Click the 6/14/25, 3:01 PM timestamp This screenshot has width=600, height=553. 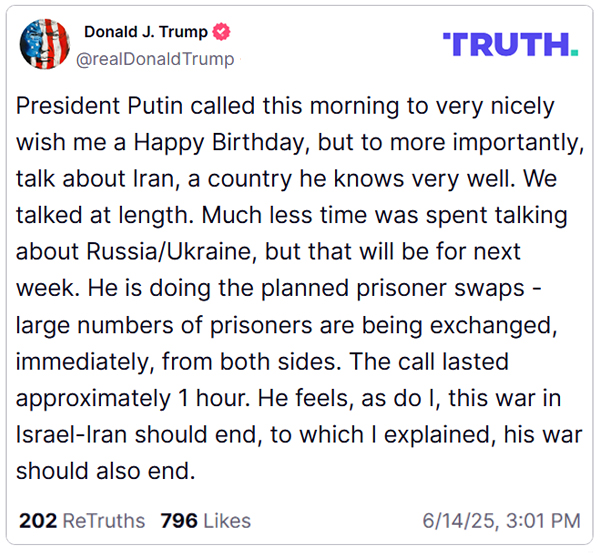(x=502, y=521)
